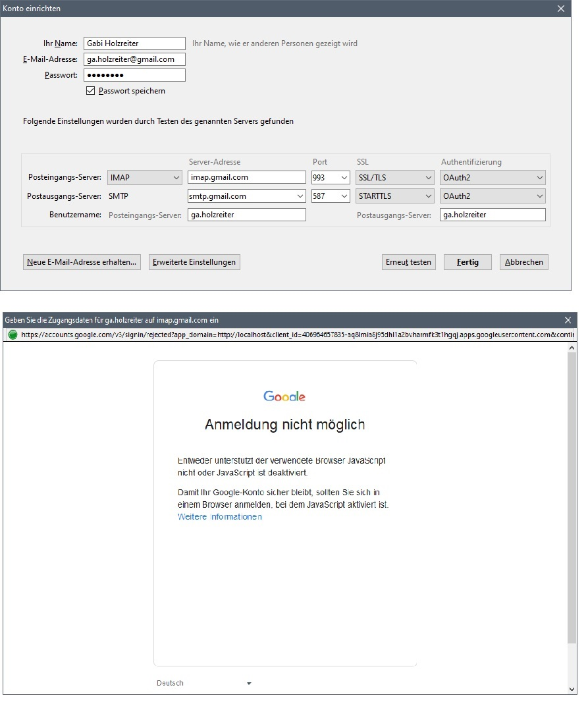588x704 pixels.
Task: Click the Postausgangs-Server row label
Action: [x=64, y=196]
